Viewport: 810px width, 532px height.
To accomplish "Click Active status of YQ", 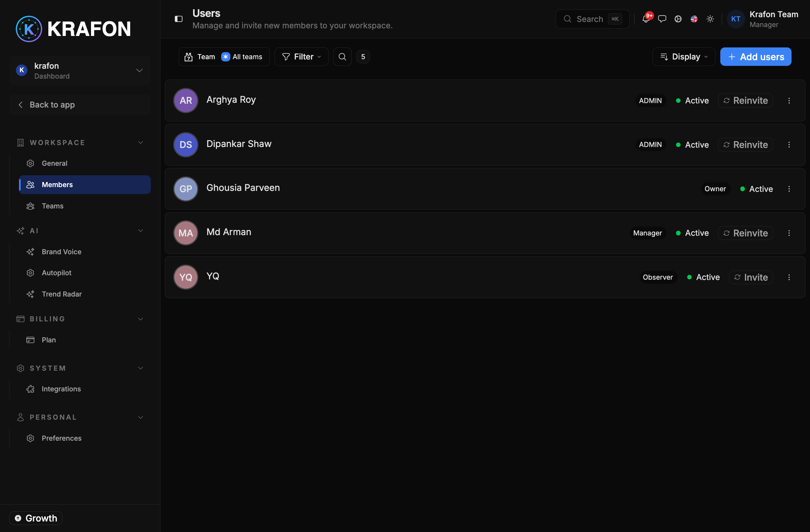I will (703, 277).
